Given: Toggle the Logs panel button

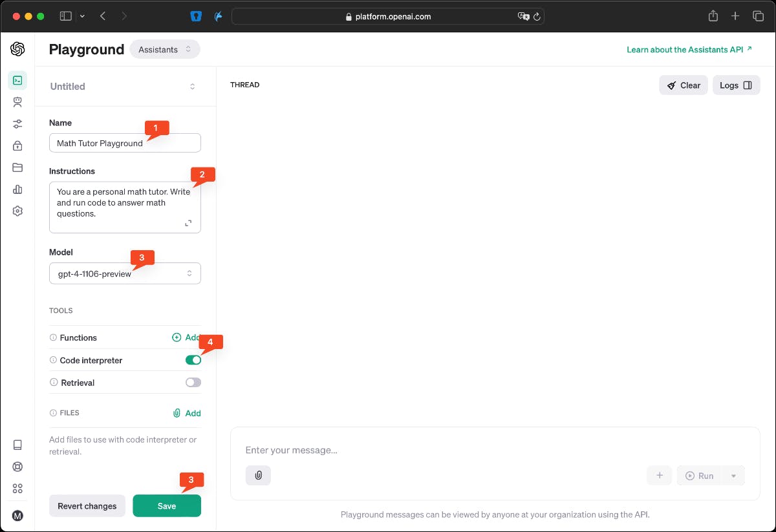Looking at the screenshot, I should 737,85.
